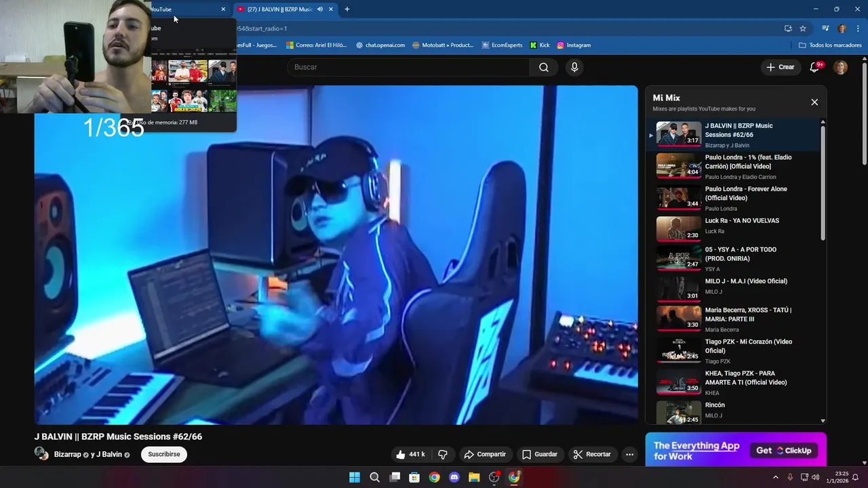Open more actions three-dot menu below video
The height and width of the screenshot is (488, 868).
(x=629, y=454)
